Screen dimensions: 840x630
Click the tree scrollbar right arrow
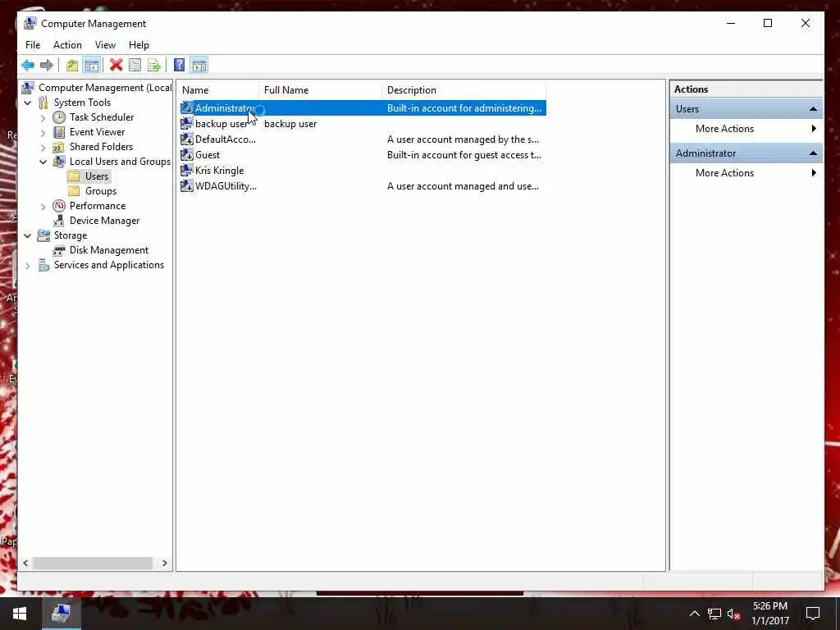tap(164, 563)
